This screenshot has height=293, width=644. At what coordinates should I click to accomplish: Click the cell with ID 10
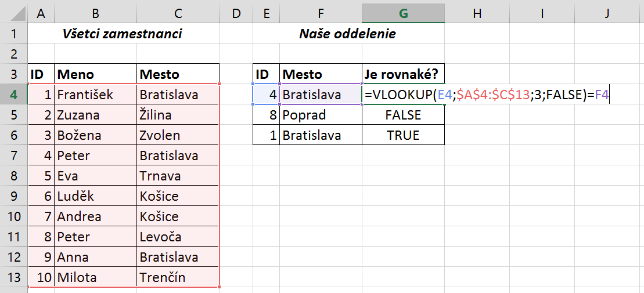(x=41, y=277)
